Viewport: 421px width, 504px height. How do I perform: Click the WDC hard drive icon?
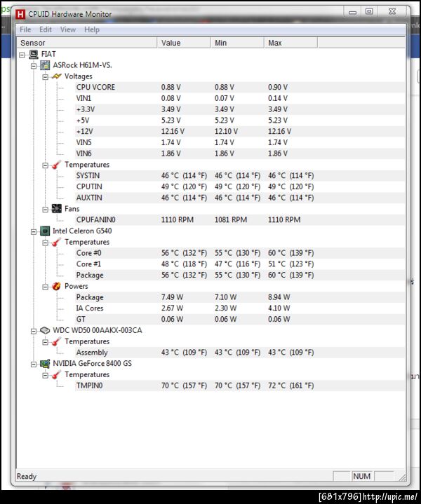click(x=45, y=330)
